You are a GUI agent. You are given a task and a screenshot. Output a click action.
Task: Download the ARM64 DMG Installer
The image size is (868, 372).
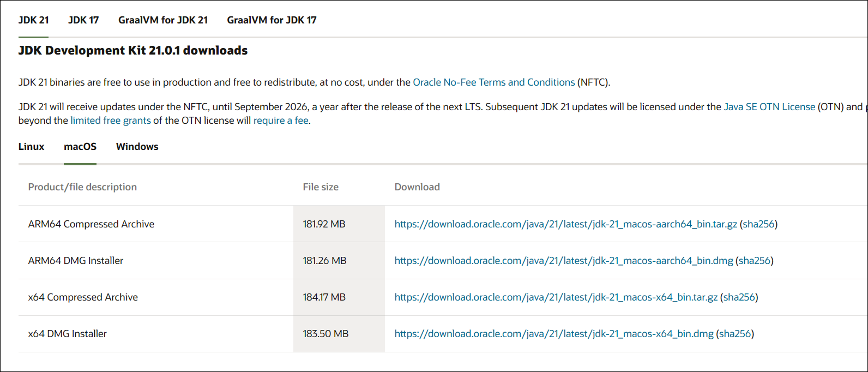pyautogui.click(x=563, y=260)
